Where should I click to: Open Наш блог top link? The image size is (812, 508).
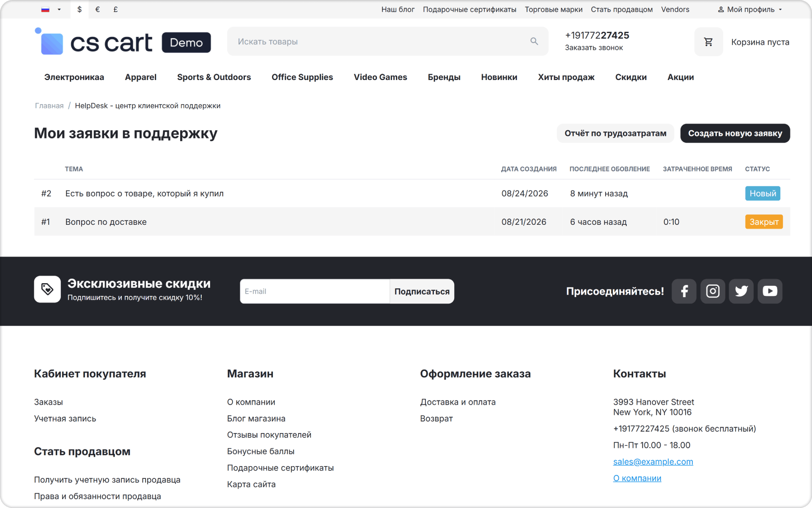coord(398,9)
